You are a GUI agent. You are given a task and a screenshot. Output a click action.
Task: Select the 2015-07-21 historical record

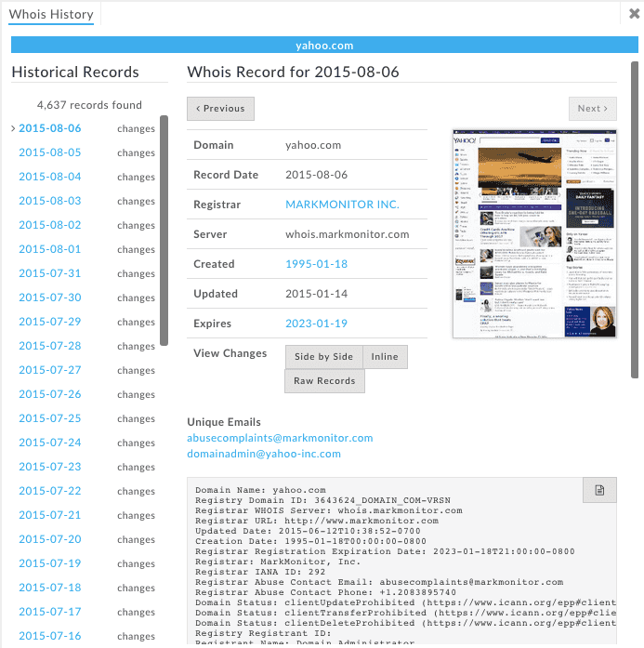tap(50, 515)
